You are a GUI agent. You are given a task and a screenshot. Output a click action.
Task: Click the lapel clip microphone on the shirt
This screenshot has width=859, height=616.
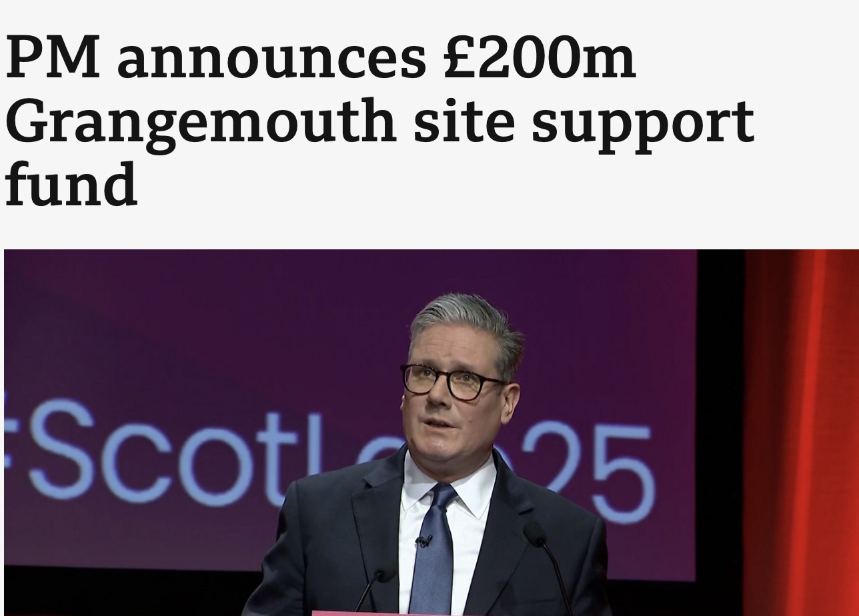coord(423,541)
